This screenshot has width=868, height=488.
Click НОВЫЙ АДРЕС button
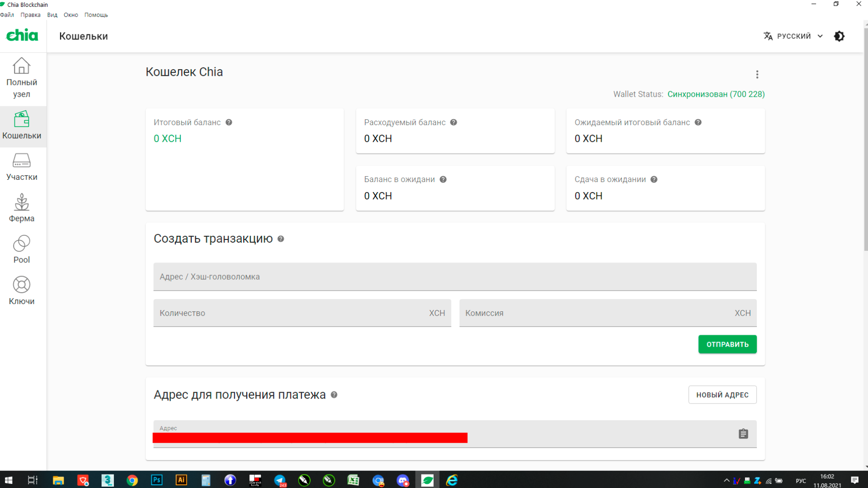(722, 395)
